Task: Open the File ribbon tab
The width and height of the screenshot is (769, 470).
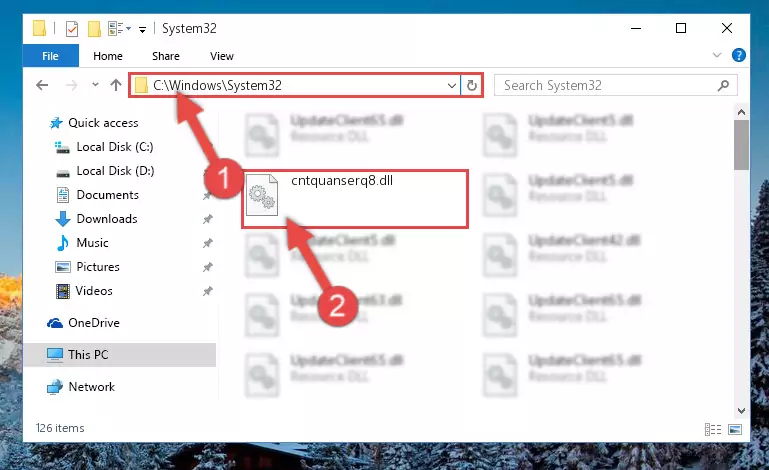Action: tap(51, 56)
